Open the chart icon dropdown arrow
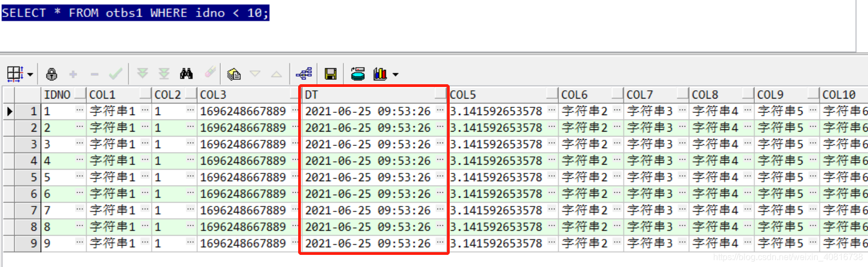Screen dimensions: 868x267 pos(395,74)
